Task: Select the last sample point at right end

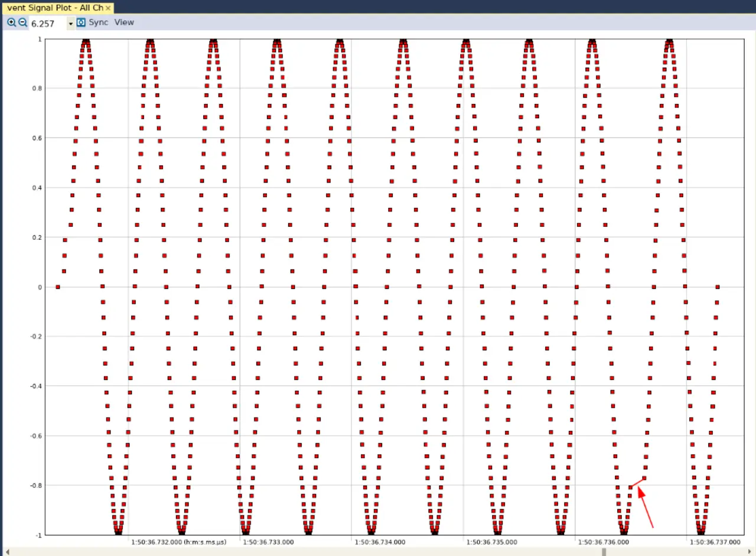Action: 718,287
